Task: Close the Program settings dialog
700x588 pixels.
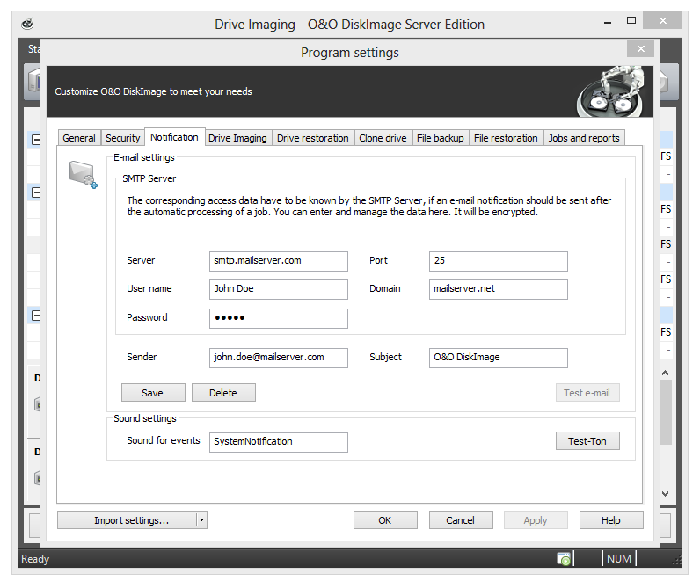Action: (x=640, y=48)
